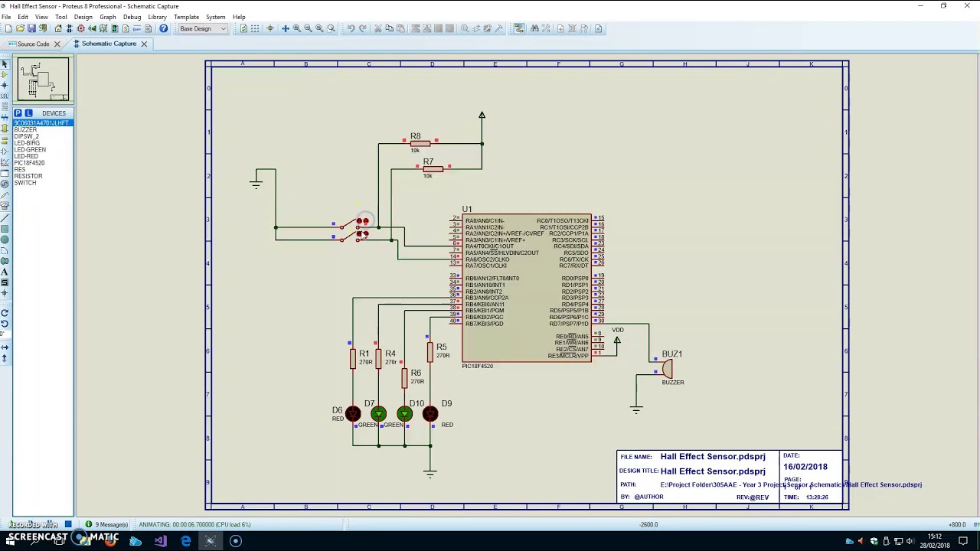The width and height of the screenshot is (980, 551).
Task: Open the Debug menu
Action: pyautogui.click(x=132, y=17)
